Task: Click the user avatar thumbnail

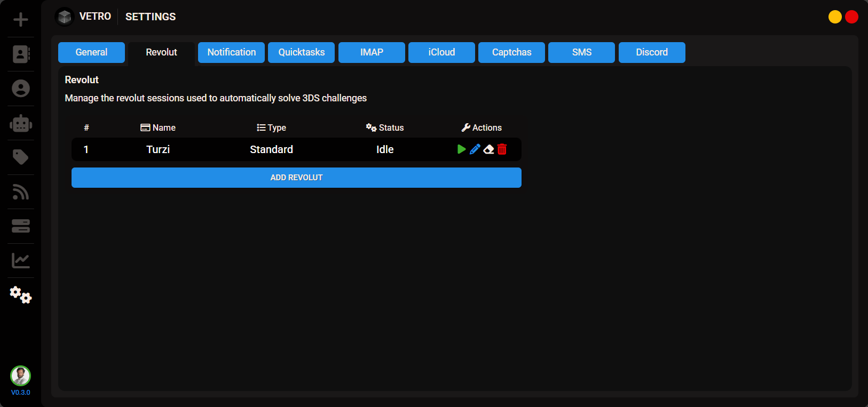Action: [21, 376]
